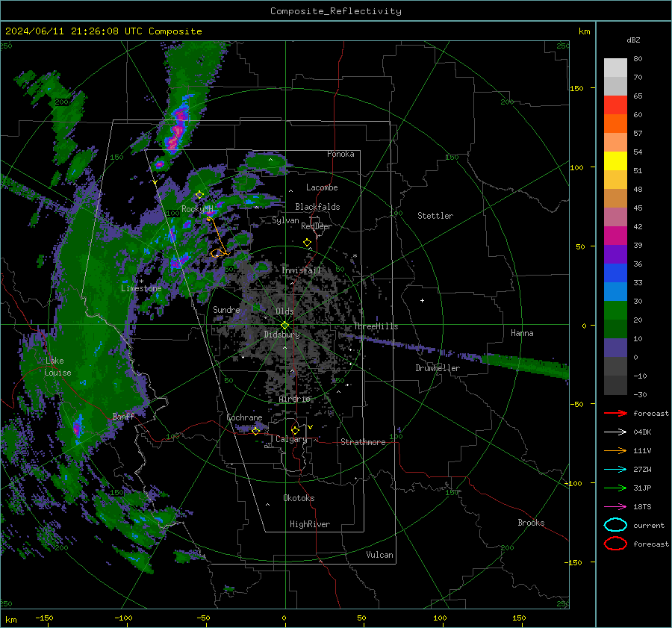Click the Strathmore city label
Screen dimensions: 672x628
pos(363,442)
